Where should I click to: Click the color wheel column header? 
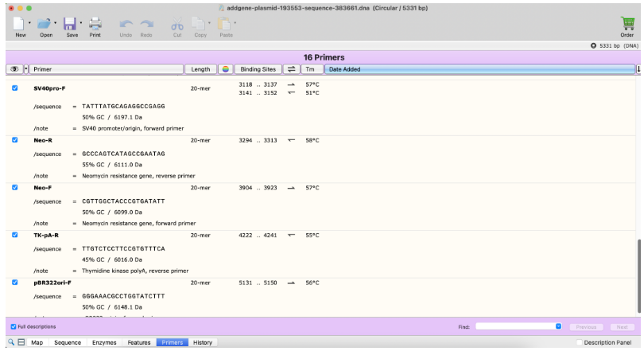tap(226, 69)
